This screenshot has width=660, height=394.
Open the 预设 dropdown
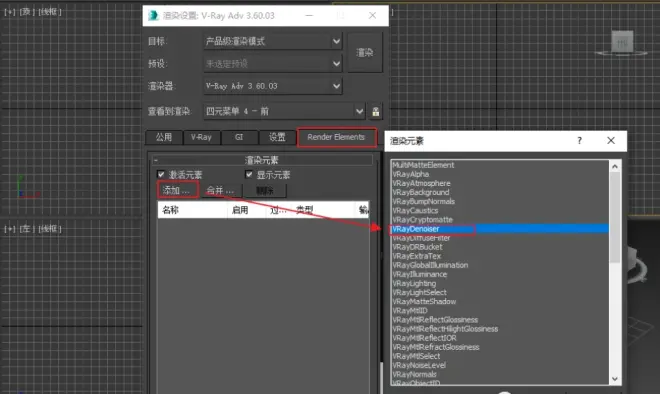coord(273,64)
